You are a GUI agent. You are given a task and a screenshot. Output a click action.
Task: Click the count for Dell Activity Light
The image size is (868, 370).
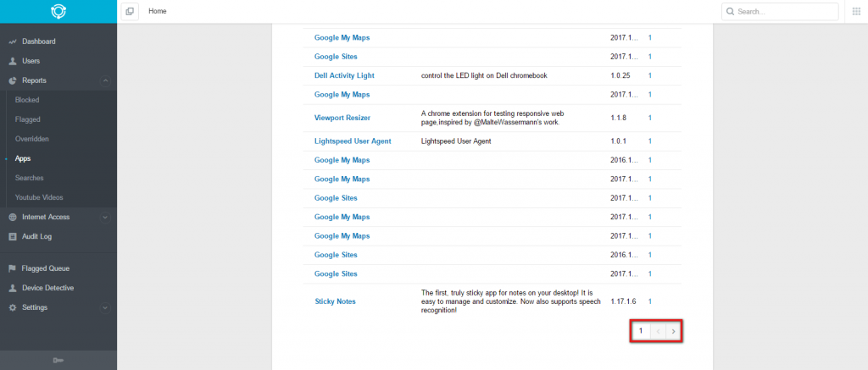[x=650, y=75]
